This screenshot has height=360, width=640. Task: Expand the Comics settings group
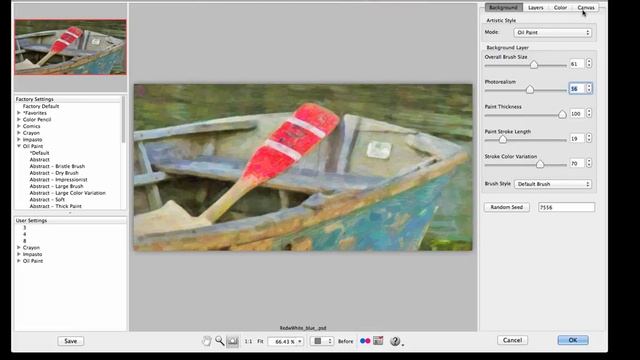click(x=19, y=126)
